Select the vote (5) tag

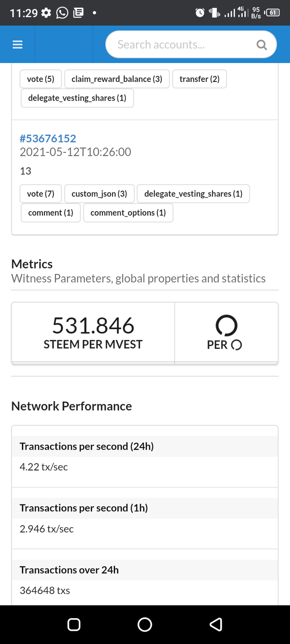(x=40, y=79)
